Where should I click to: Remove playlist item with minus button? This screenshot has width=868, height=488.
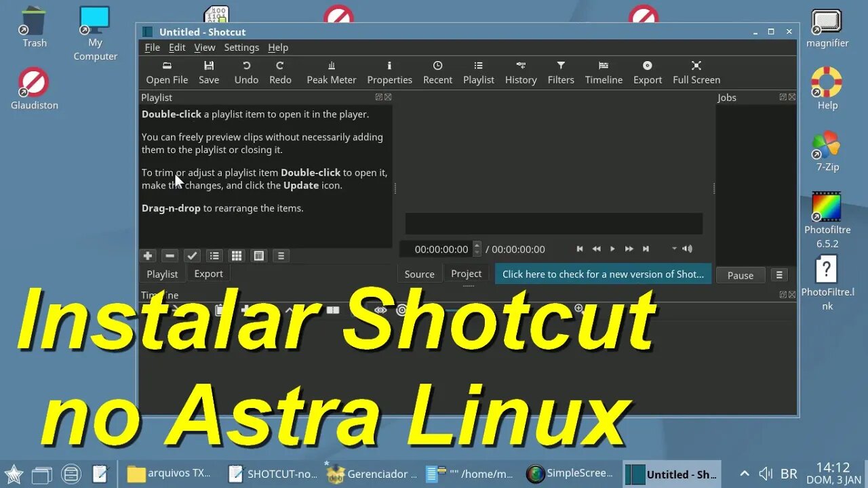(x=170, y=256)
